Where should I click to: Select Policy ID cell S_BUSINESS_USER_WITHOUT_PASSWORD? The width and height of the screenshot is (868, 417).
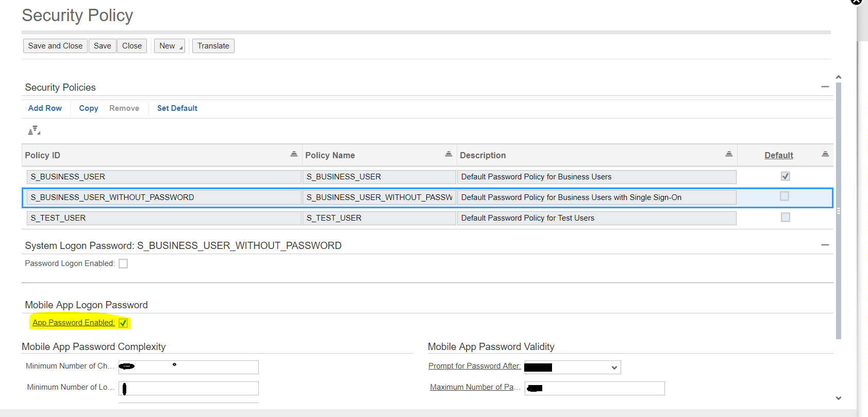(164, 197)
